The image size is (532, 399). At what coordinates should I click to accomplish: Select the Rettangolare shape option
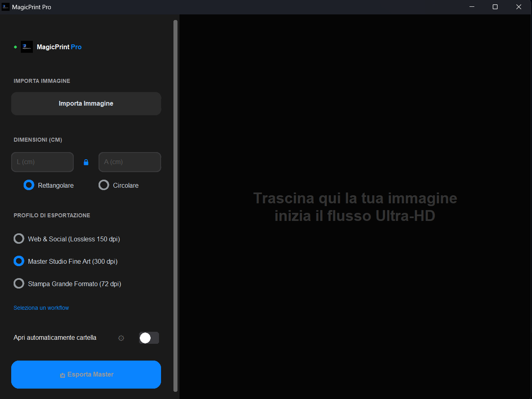pyautogui.click(x=29, y=185)
